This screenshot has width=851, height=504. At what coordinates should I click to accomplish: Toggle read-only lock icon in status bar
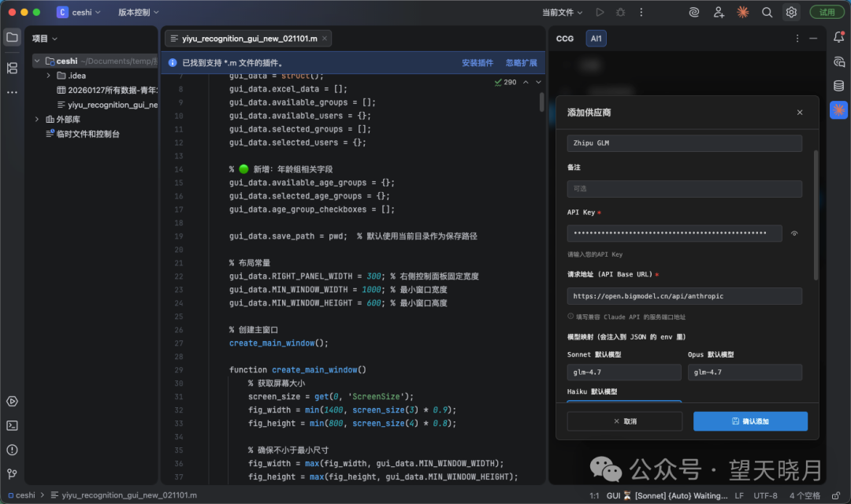[x=836, y=495]
